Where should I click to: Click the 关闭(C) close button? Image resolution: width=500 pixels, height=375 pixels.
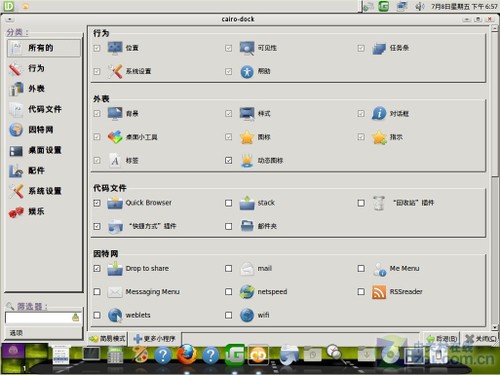[x=480, y=339]
